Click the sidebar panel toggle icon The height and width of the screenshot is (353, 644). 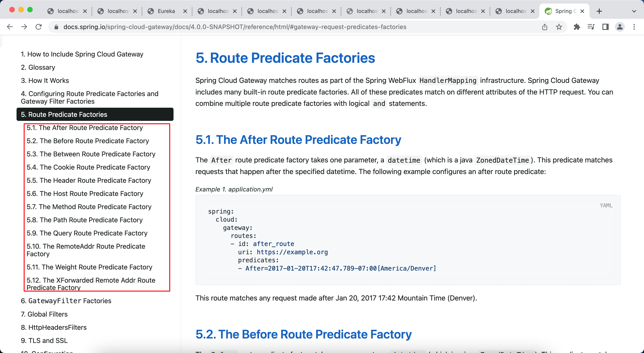605,27
